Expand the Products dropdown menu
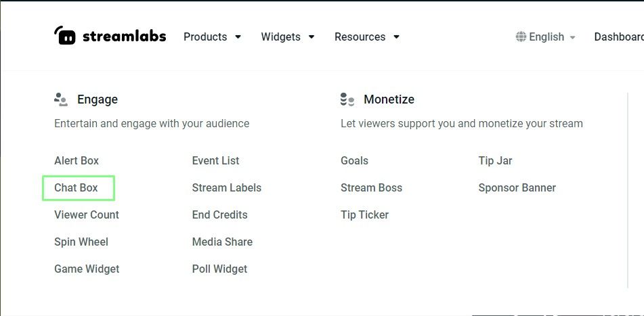This screenshot has height=316, width=644. [x=212, y=37]
